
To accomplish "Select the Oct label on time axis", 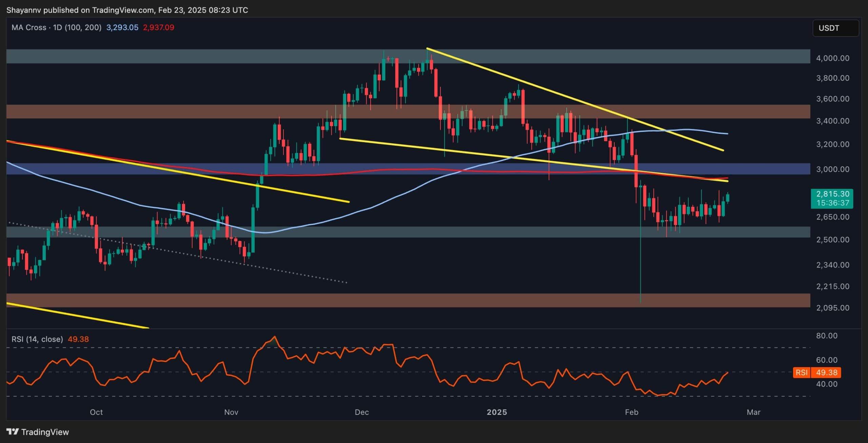I will (x=96, y=412).
